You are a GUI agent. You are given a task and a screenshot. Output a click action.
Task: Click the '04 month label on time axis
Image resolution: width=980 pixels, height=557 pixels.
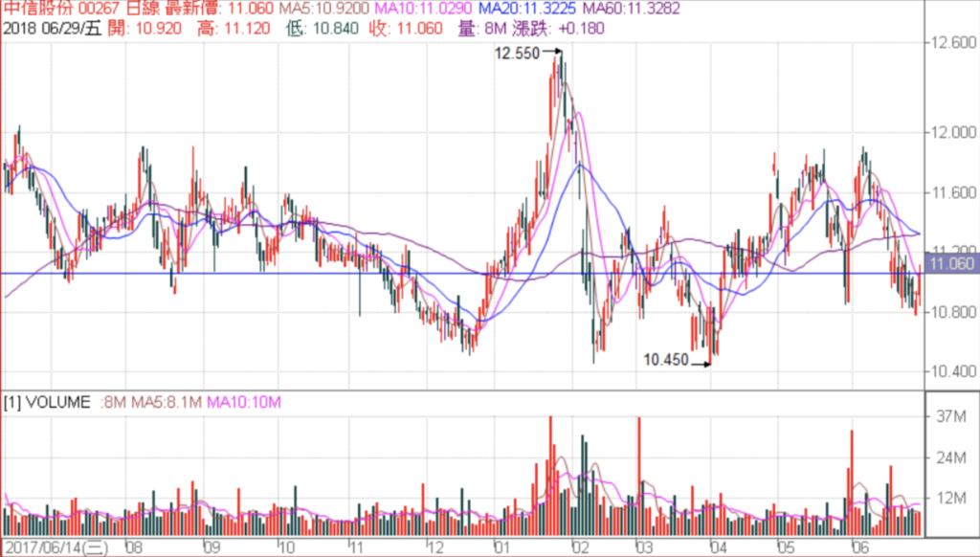(x=719, y=547)
